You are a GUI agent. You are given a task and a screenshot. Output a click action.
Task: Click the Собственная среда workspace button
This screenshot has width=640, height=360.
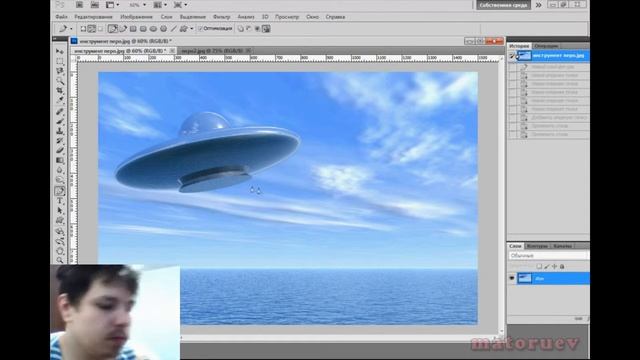(x=503, y=5)
